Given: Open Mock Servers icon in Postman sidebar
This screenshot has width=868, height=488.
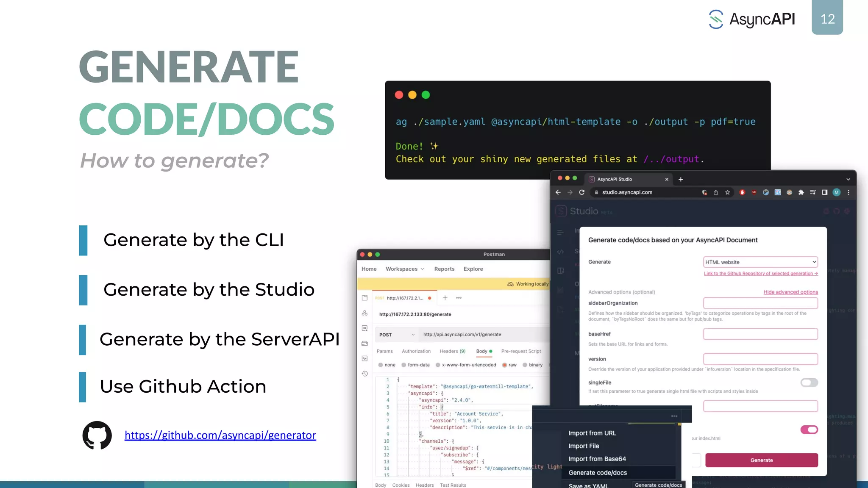Looking at the screenshot, I should tap(364, 343).
